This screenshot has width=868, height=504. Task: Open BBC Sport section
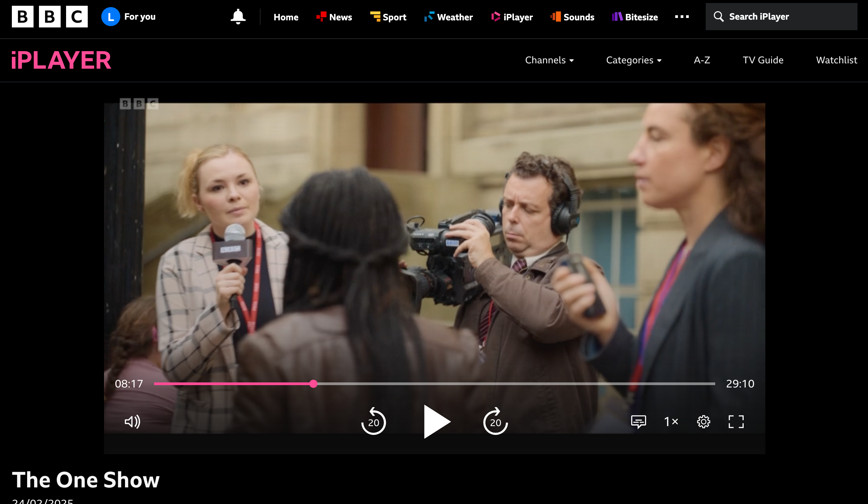(388, 17)
